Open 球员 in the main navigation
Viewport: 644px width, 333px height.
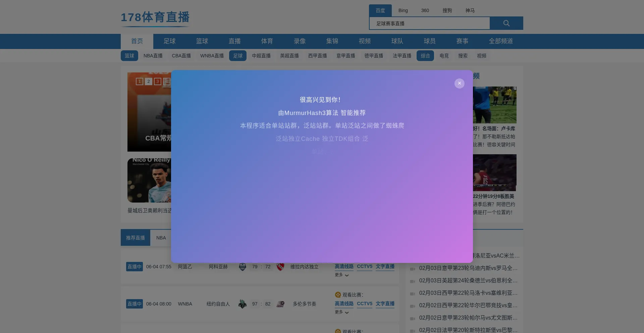point(430,41)
